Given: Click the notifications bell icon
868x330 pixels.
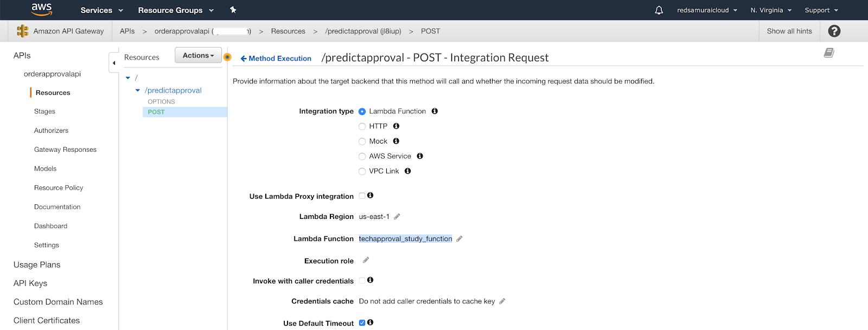Looking at the screenshot, I should [659, 10].
